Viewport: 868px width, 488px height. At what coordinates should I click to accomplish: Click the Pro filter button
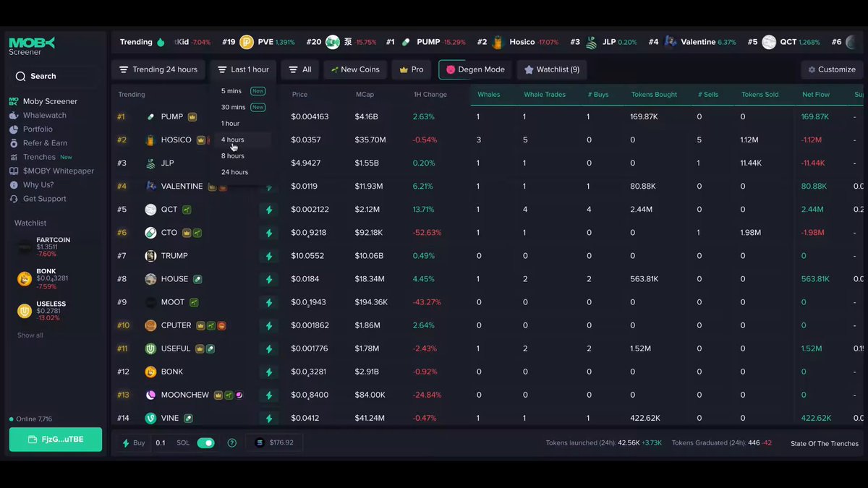point(412,69)
